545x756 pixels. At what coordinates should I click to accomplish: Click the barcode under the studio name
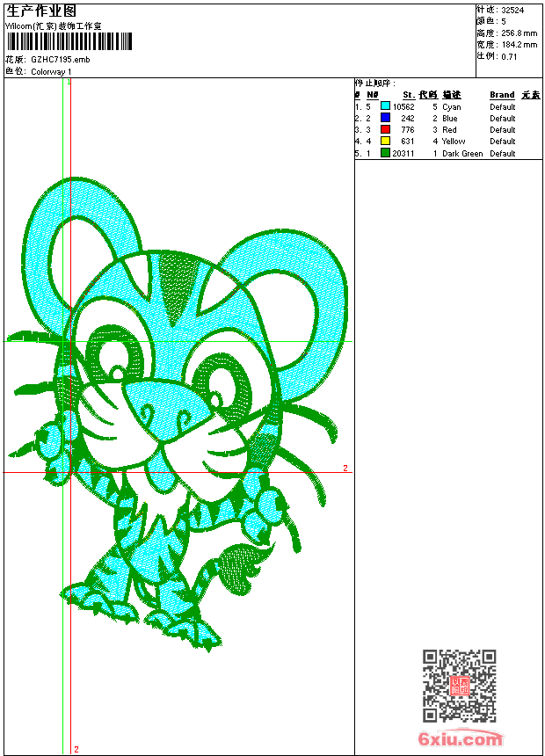click(x=69, y=41)
